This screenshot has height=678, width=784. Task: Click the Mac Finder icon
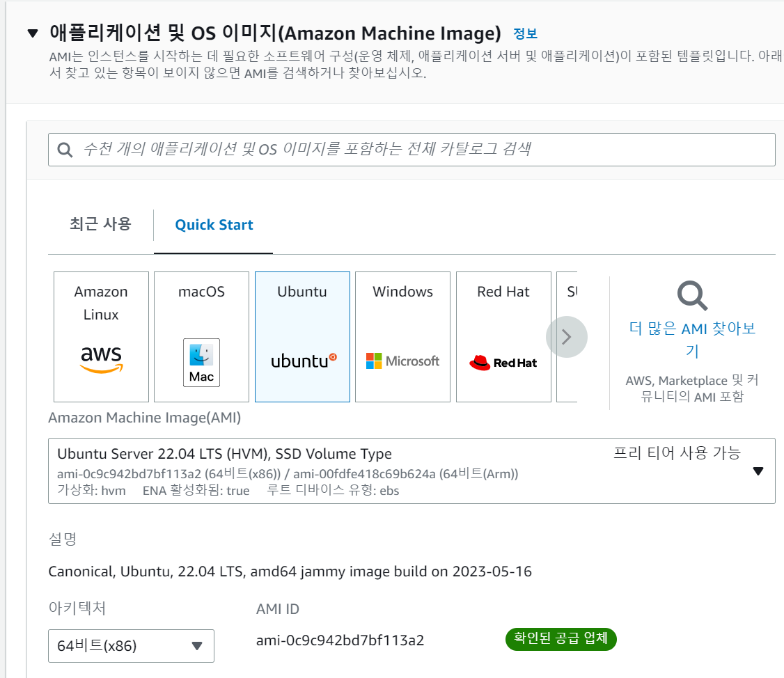coord(201,363)
